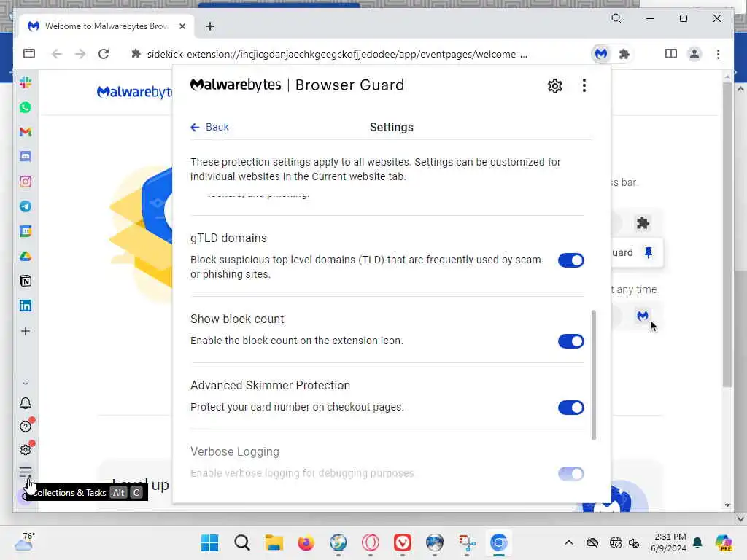Launch Opera from the taskbar
This screenshot has width=747, height=560.
(x=370, y=542)
